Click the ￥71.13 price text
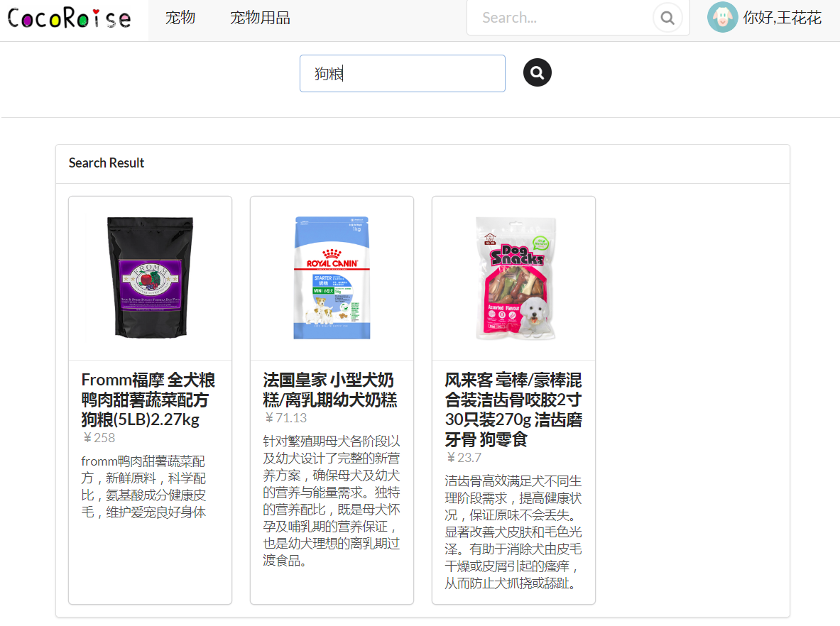The height and width of the screenshot is (626, 840). click(x=285, y=418)
